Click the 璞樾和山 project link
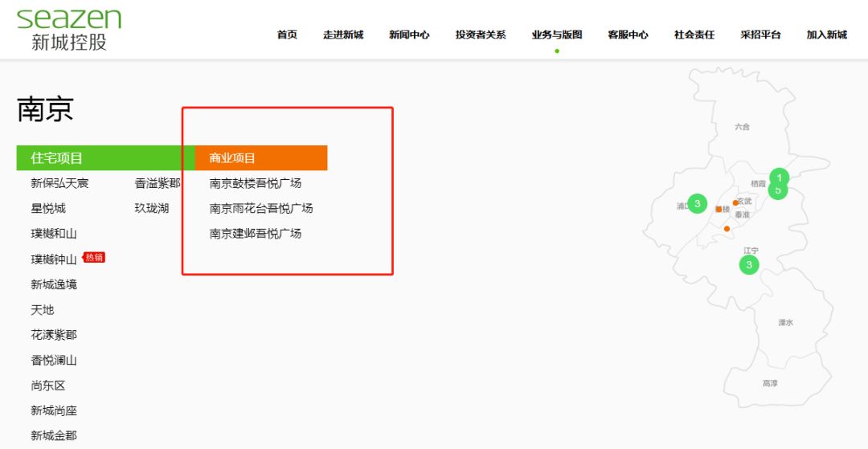The height and width of the screenshot is (449, 868). click(x=54, y=234)
